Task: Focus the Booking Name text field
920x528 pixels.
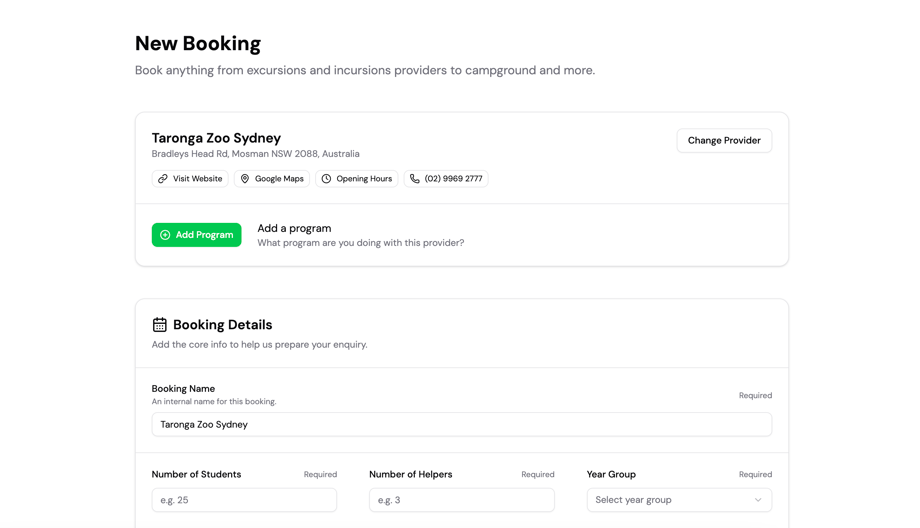Action: coord(461,425)
